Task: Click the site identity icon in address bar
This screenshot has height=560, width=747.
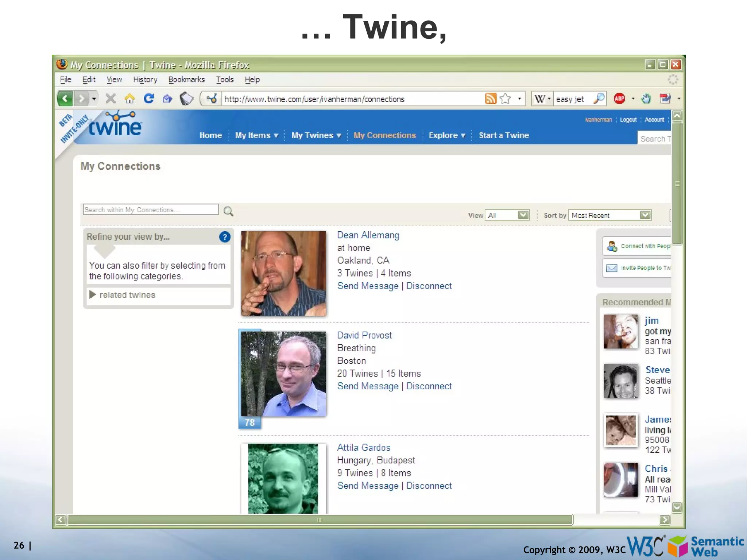Action: [212, 99]
